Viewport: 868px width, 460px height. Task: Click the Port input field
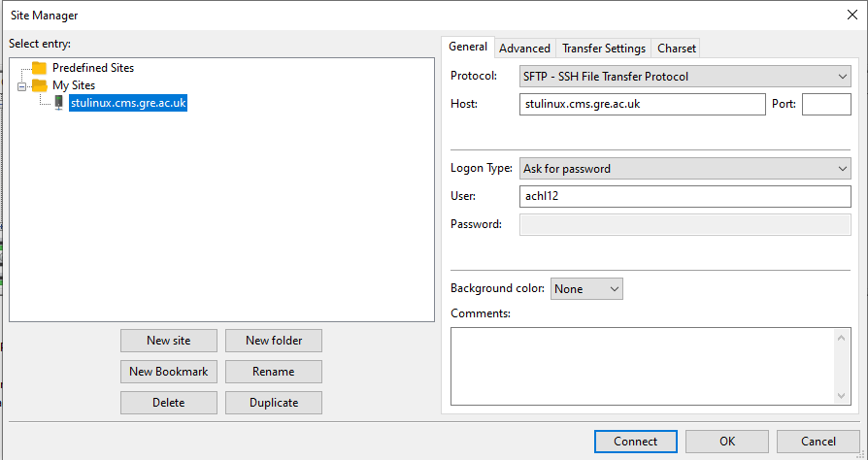(x=825, y=104)
